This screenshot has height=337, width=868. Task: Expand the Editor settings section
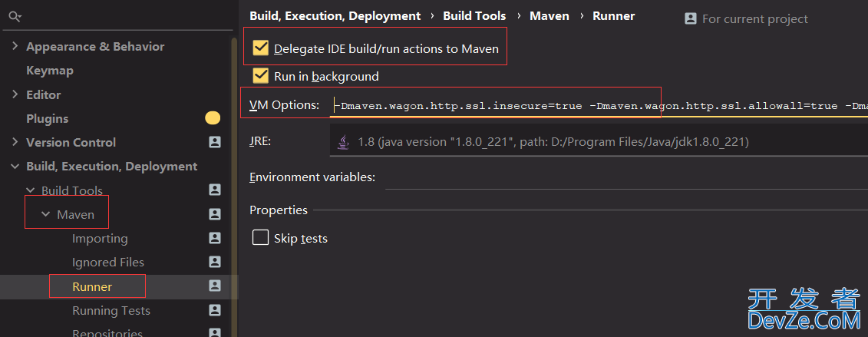pos(15,94)
